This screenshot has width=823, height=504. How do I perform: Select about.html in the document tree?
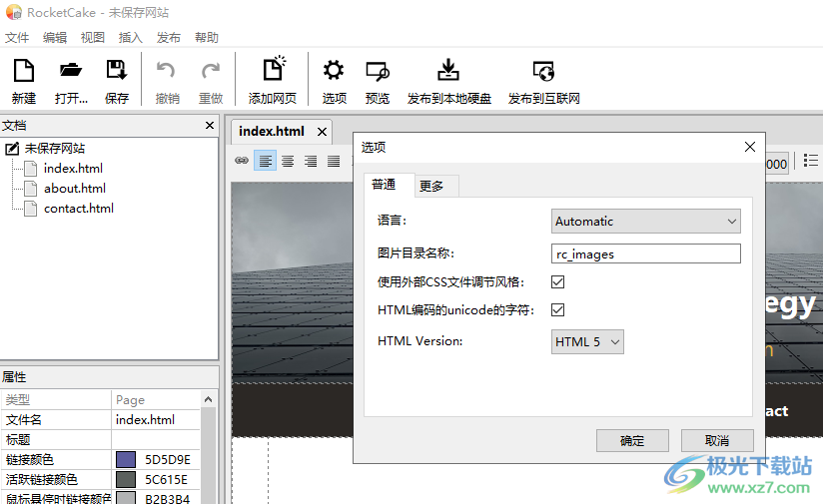pos(75,189)
